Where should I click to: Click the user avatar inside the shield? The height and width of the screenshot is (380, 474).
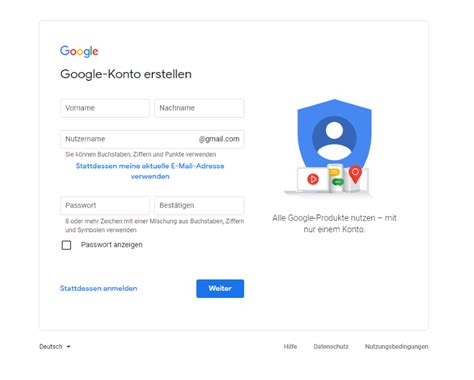[334, 139]
